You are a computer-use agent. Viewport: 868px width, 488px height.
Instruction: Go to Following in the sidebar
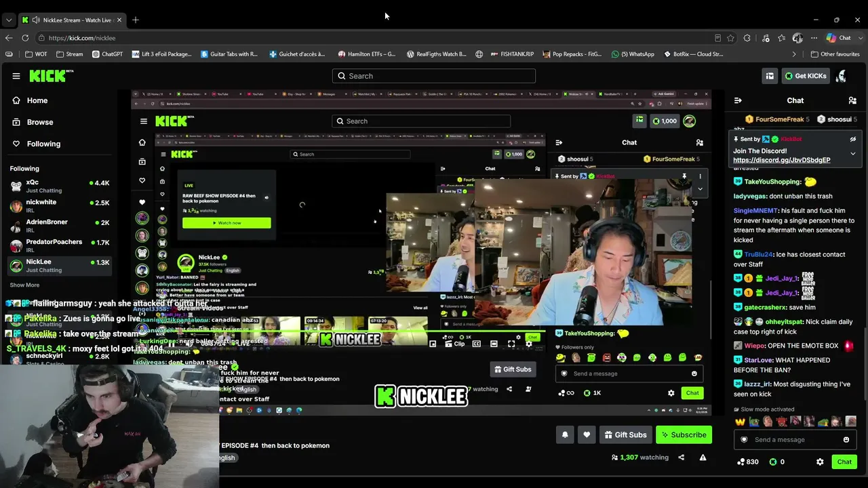click(43, 144)
